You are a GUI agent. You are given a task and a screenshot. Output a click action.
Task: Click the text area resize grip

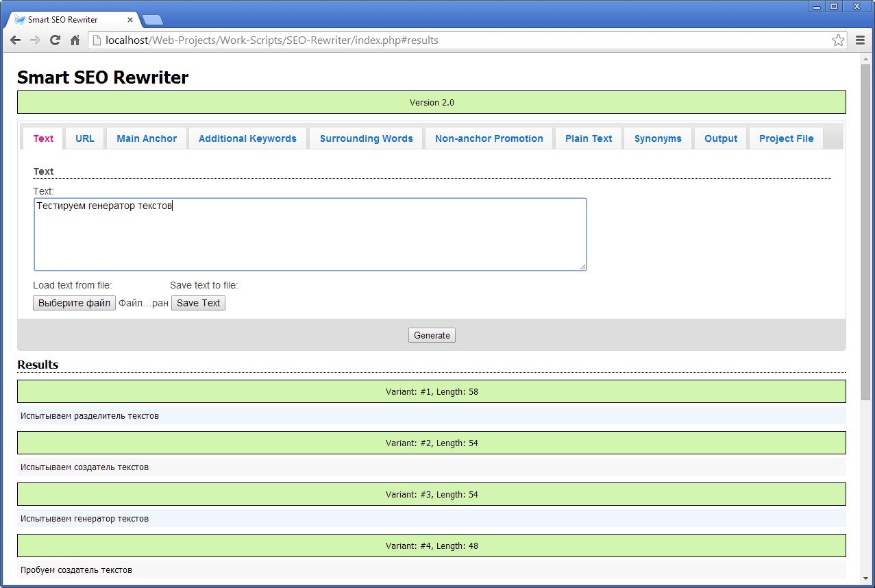583,267
